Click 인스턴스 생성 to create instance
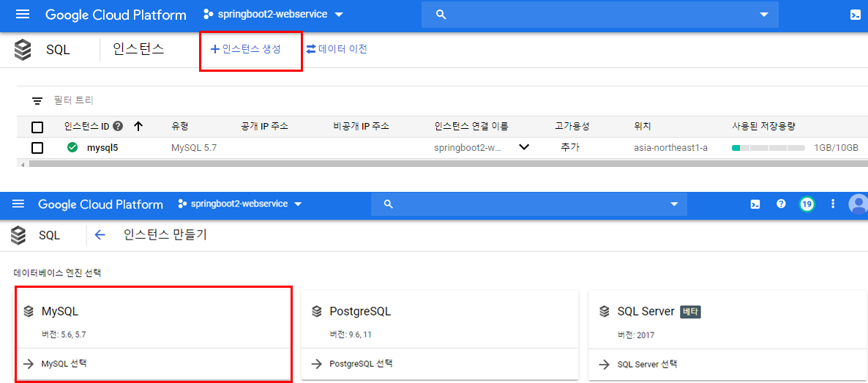Viewport: 868px width, 383px height. tap(246, 49)
